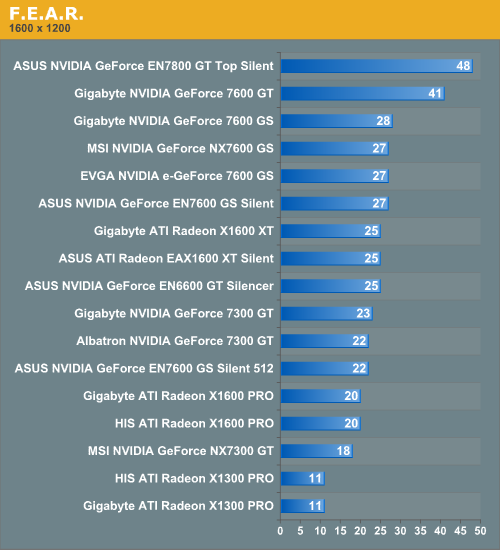Image resolution: width=500 pixels, height=550 pixels.
Task: Click the HIS ATI Radeon X1600 PRO bar
Action: point(321,423)
